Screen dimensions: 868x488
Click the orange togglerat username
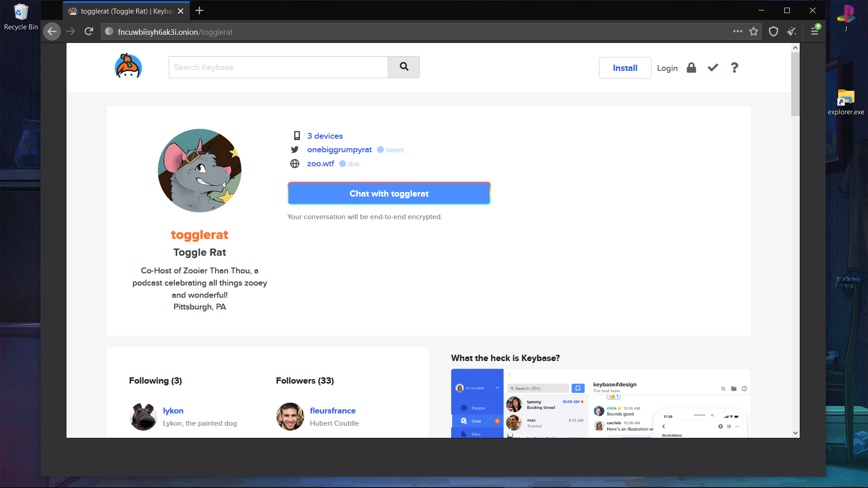199,235
